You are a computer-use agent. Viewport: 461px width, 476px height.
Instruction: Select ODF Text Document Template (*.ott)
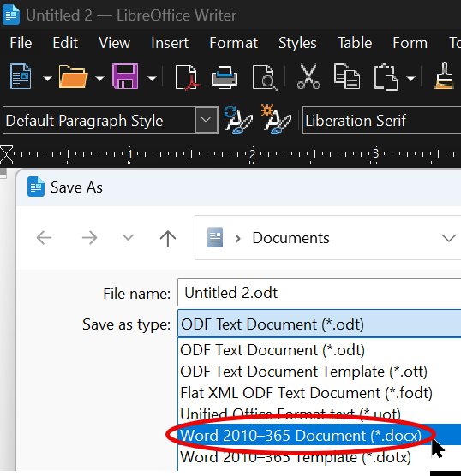tap(320, 372)
